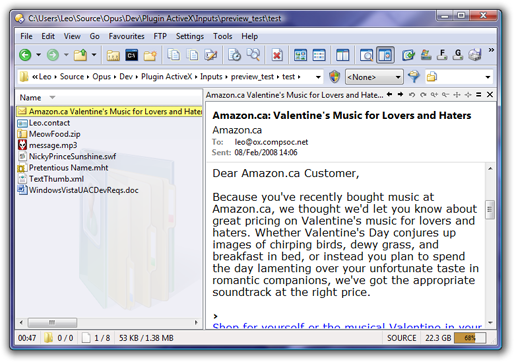Open the Favourites menu
The image size is (514, 362).
[126, 36]
